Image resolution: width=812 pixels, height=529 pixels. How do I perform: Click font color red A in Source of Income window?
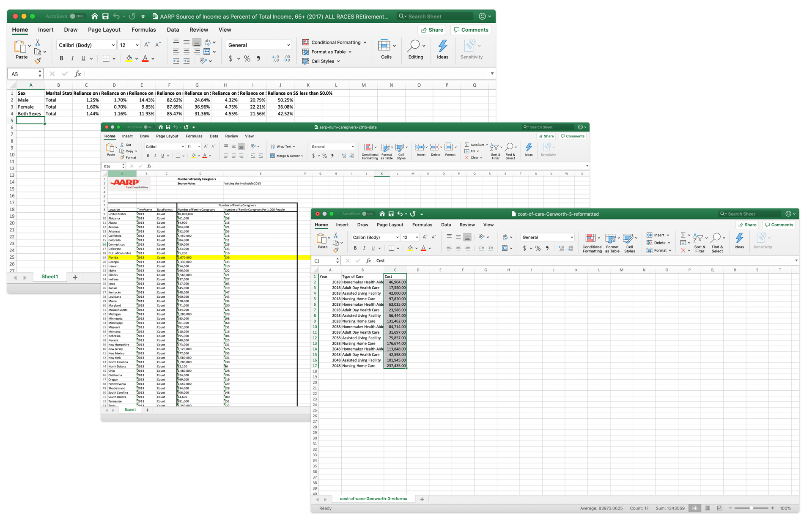145,58
